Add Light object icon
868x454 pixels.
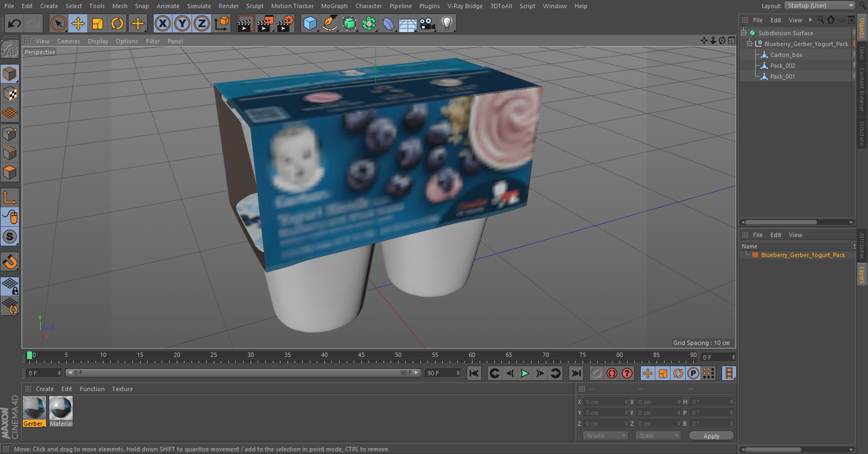tap(447, 23)
